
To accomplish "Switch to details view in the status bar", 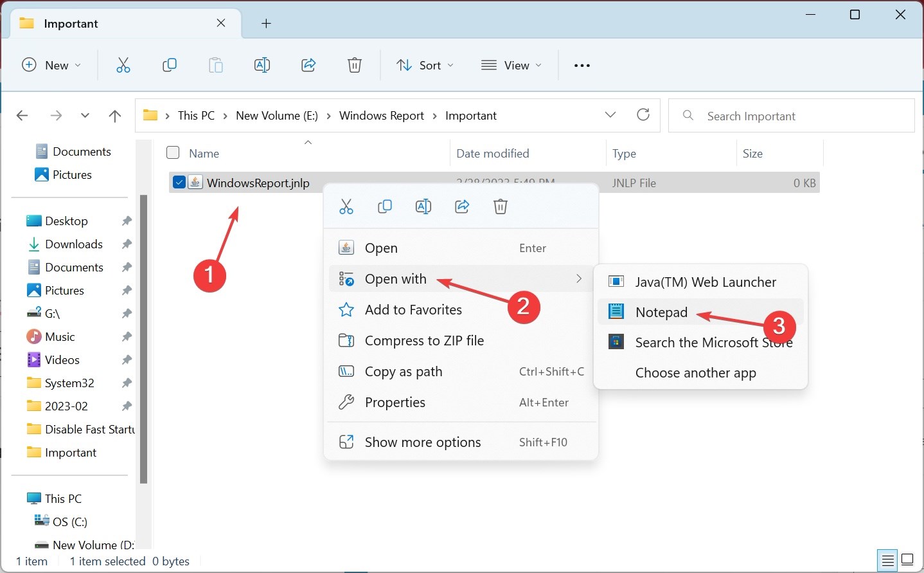I will [x=887, y=560].
